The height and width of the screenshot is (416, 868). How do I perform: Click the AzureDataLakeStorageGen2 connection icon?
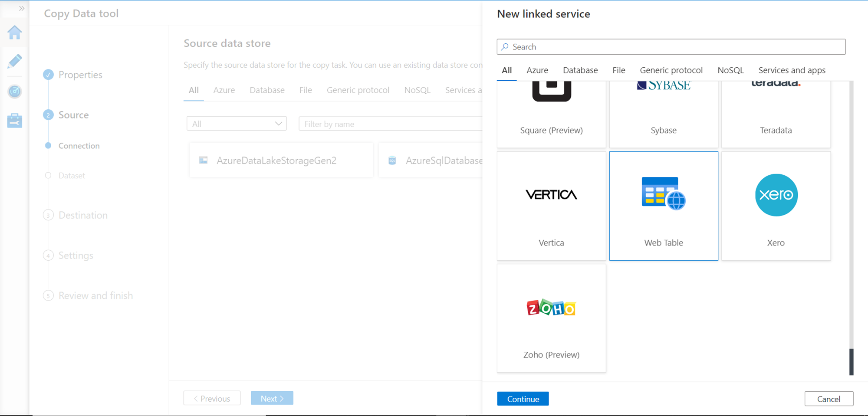point(203,160)
